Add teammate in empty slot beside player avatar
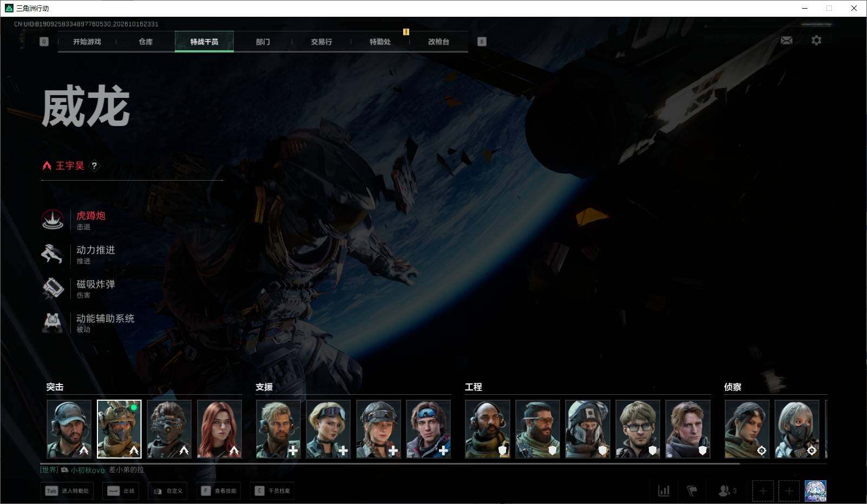867x504 pixels. [789, 491]
